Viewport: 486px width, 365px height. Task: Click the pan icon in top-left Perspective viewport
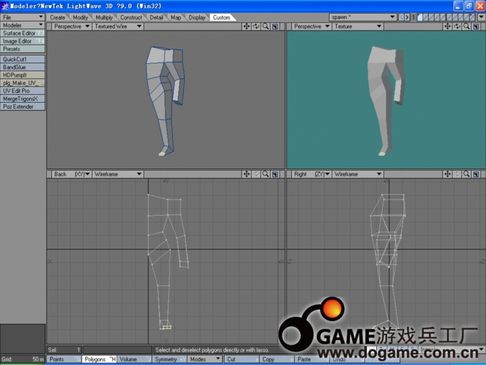pyautogui.click(x=246, y=26)
